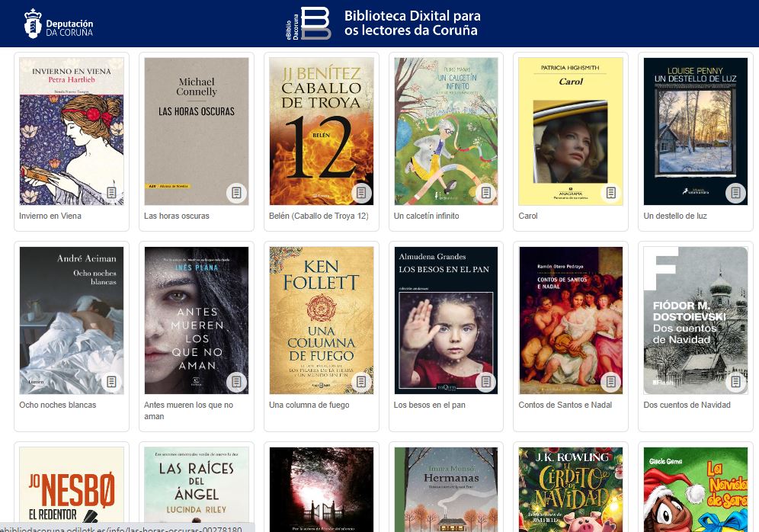
Task: Click ebook icon on Los besos en el pan
Action: click(486, 382)
